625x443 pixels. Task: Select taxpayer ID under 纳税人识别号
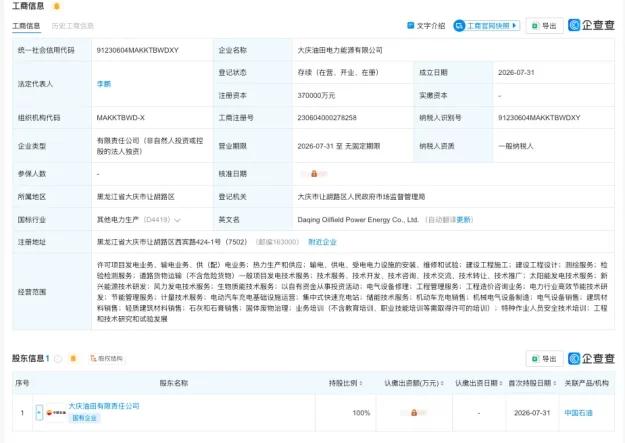[539, 118]
